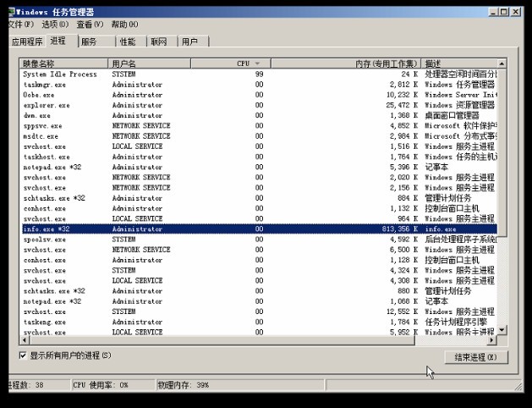The width and height of the screenshot is (532, 408).
Task: Open the 选项(O) menu
Action: tap(55, 25)
